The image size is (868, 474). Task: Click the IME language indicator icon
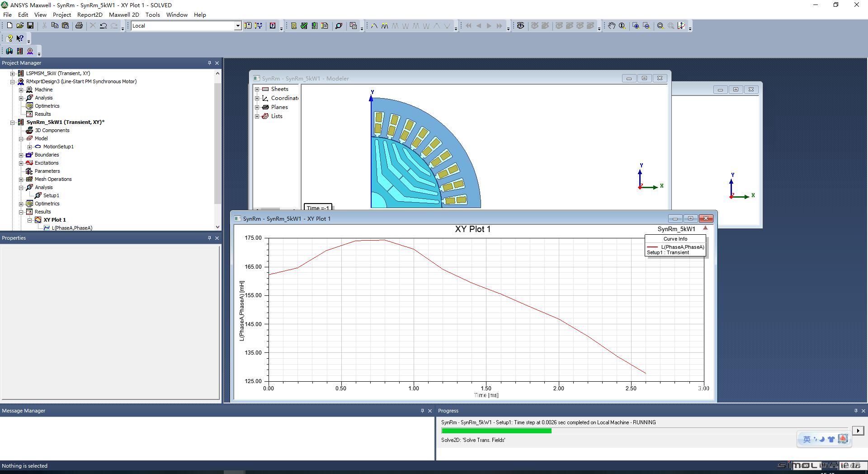click(x=807, y=439)
